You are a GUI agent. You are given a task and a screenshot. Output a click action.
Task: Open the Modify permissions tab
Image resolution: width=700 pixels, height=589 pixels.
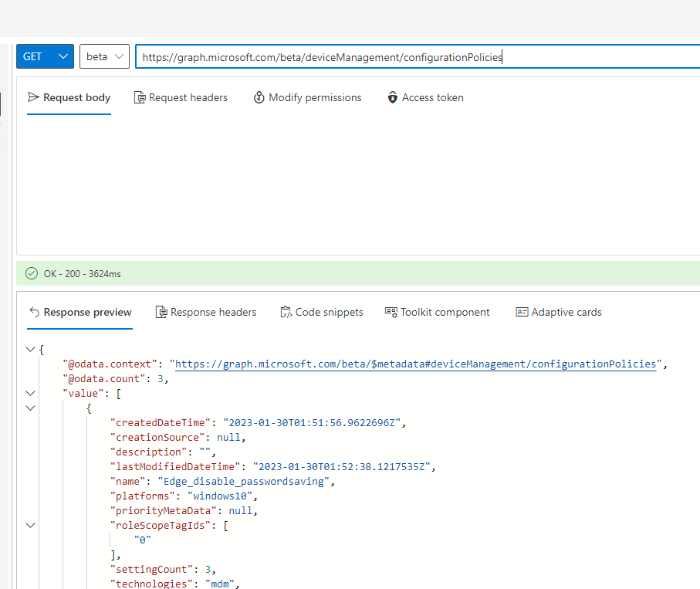308,97
